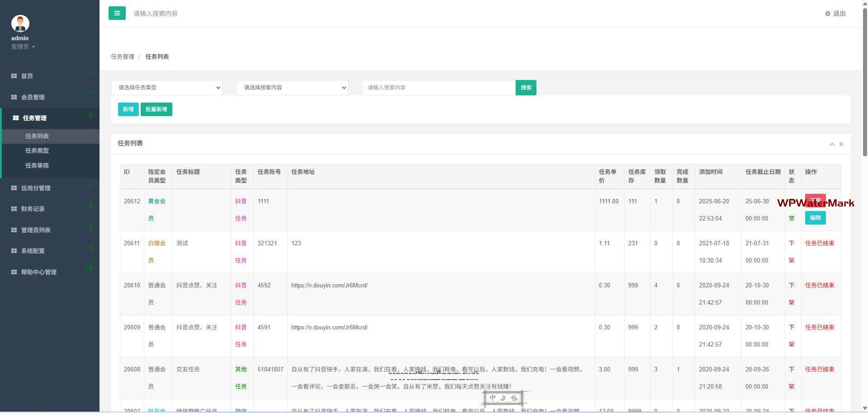
Task: Open the 请选择任务类型 dropdown
Action: coord(166,88)
